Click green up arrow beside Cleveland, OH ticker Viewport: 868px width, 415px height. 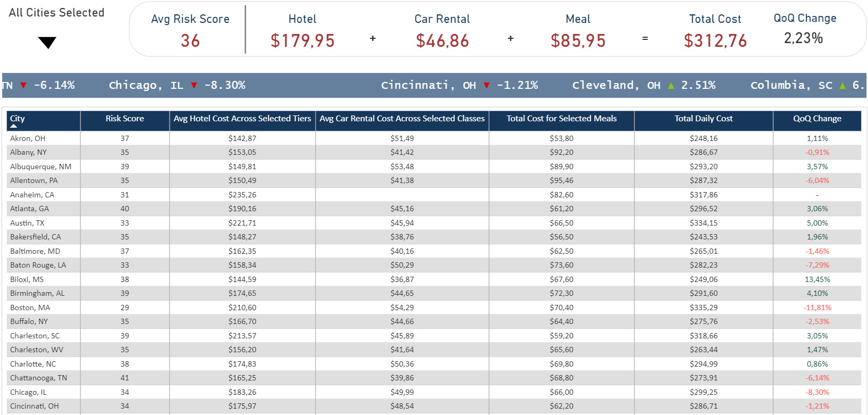click(671, 86)
